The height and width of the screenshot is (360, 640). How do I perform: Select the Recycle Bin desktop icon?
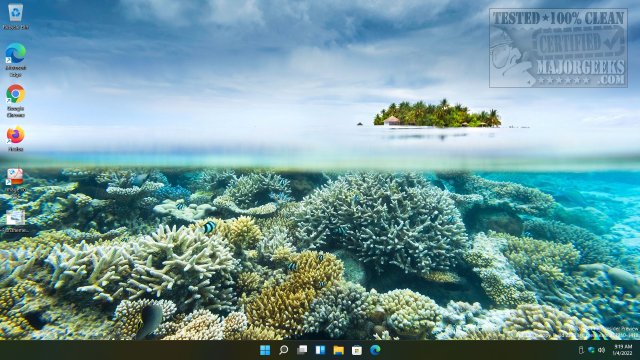click(16, 16)
